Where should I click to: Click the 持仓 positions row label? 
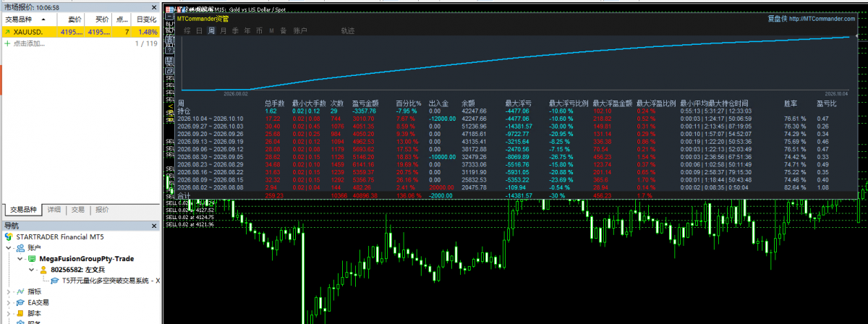coord(184,111)
